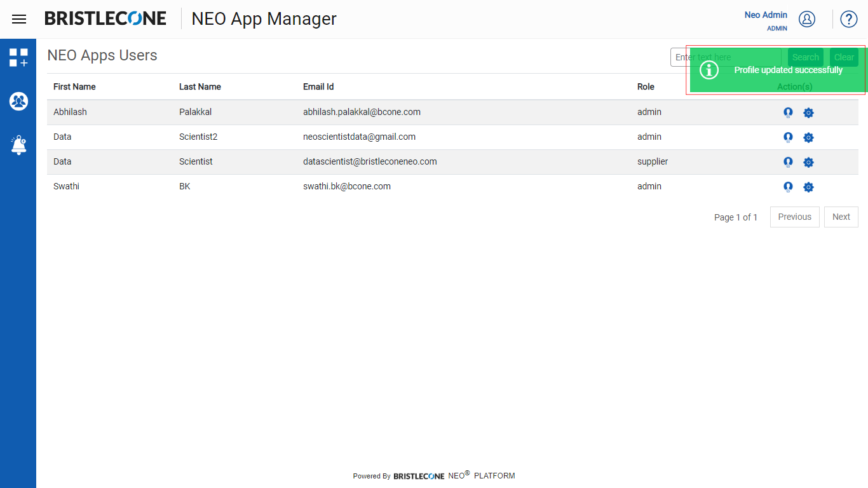868x488 pixels.
Task: Click the NEO App Manager title
Action: tap(264, 19)
